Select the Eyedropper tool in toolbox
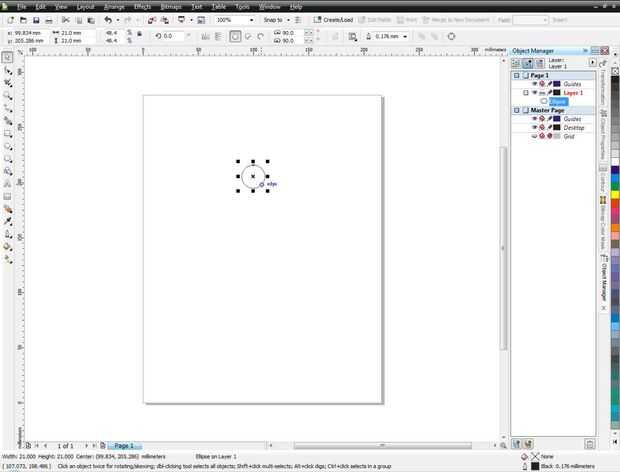The image size is (620, 472). click(8, 222)
